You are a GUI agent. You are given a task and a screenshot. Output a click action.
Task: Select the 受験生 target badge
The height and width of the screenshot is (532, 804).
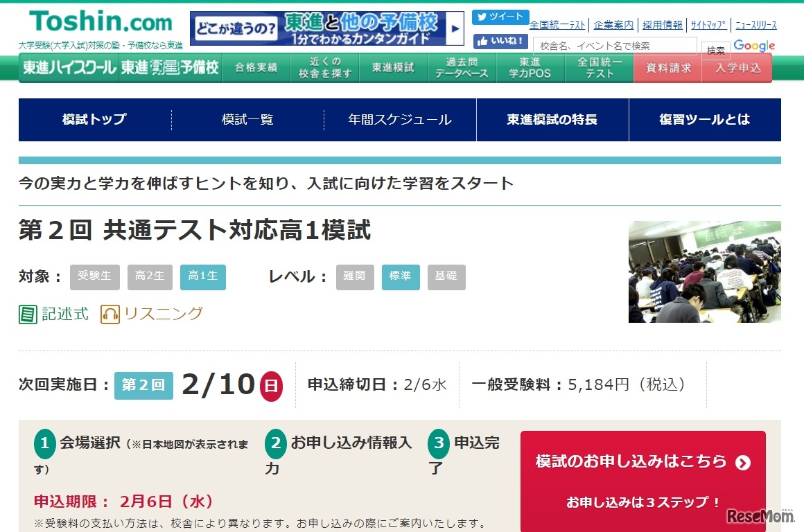[x=95, y=276]
